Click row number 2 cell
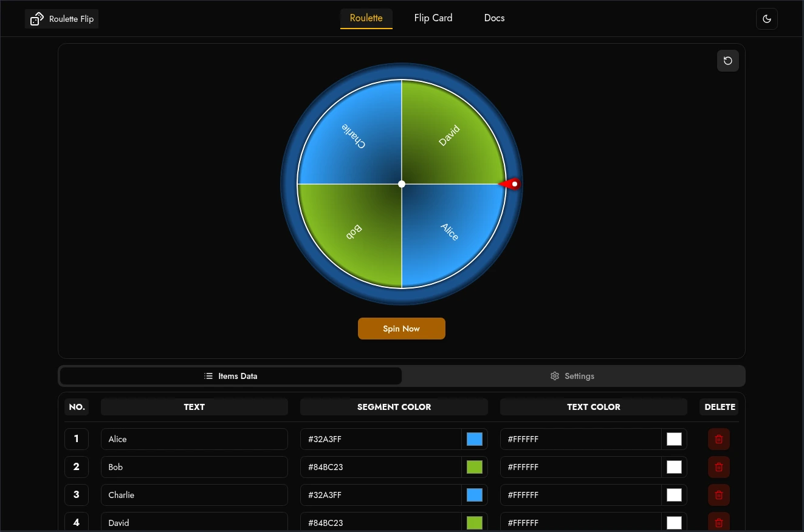Screen dimensions: 804x532 (x=77, y=467)
